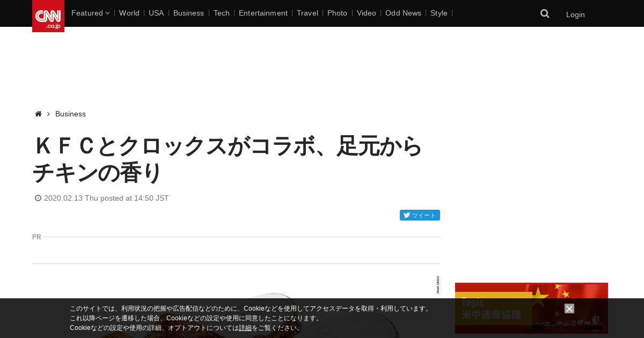Click the CNN.co.jp logo
The width and height of the screenshot is (644, 338).
pyautogui.click(x=48, y=16)
